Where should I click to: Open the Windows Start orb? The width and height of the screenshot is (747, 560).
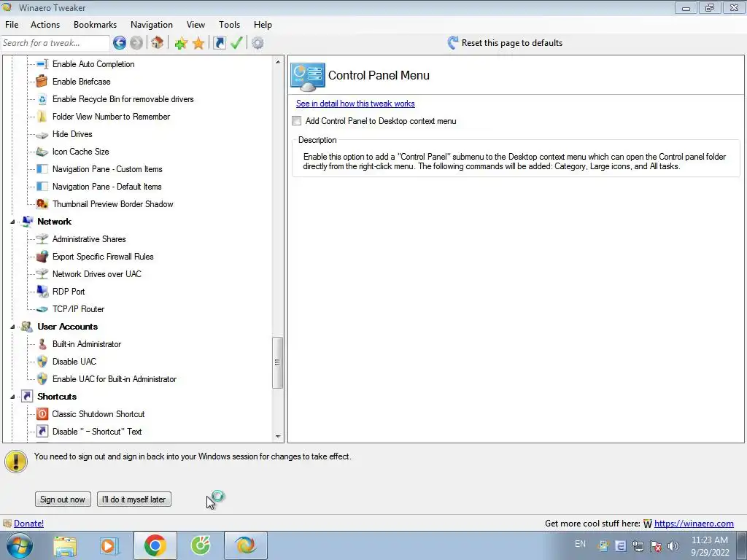(19, 545)
